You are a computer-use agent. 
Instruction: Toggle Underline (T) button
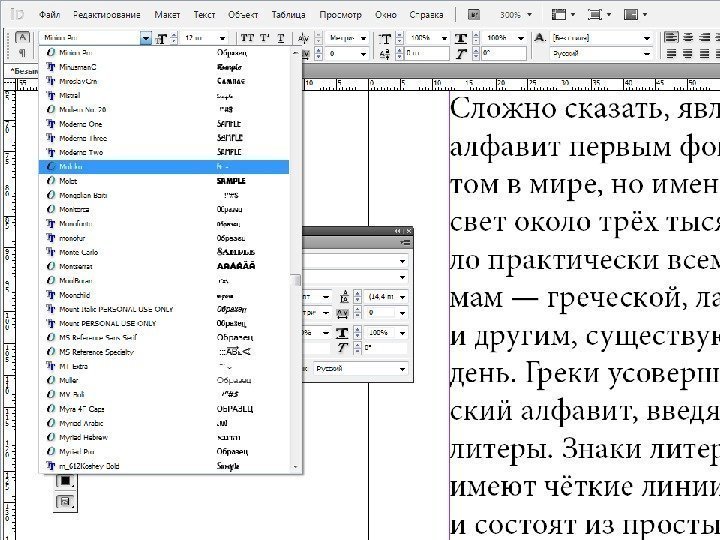click(281, 38)
